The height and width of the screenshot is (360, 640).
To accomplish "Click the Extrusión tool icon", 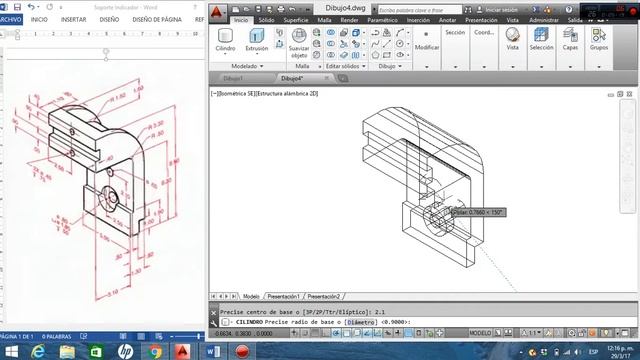I will pos(256,36).
